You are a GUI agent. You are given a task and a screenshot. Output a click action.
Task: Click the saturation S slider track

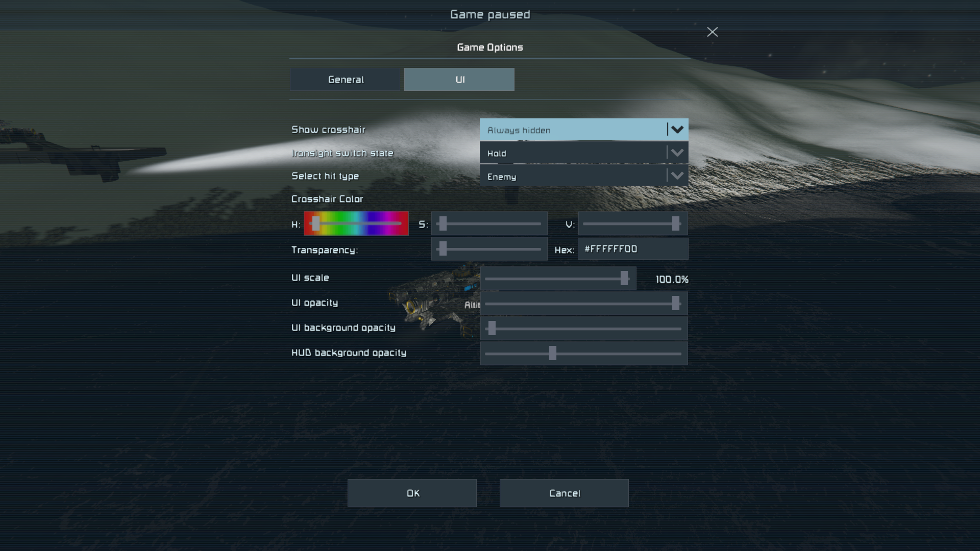[489, 223]
